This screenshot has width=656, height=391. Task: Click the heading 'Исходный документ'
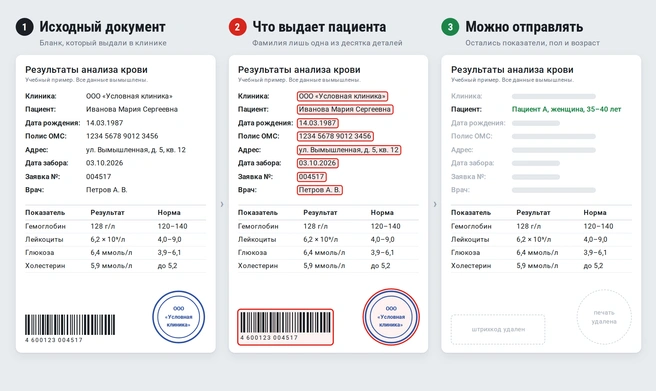102,27
